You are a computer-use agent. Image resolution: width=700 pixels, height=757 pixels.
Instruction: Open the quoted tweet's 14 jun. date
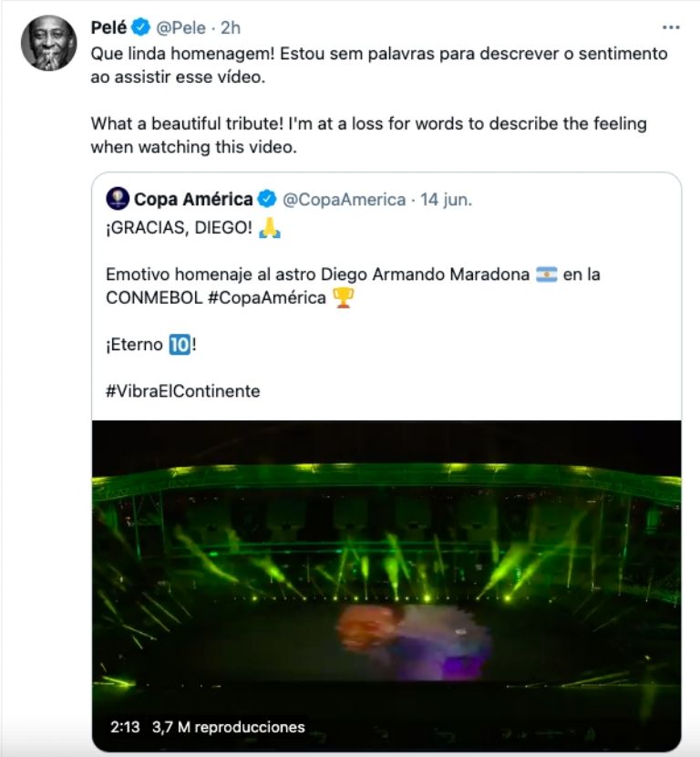coord(447,199)
